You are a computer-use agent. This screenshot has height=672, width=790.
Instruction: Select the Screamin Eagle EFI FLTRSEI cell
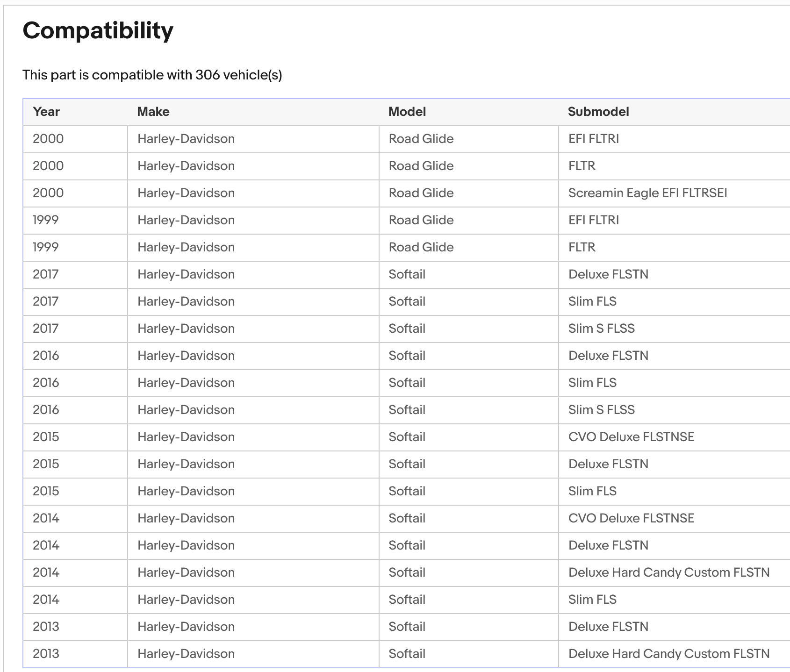pyautogui.click(x=647, y=193)
